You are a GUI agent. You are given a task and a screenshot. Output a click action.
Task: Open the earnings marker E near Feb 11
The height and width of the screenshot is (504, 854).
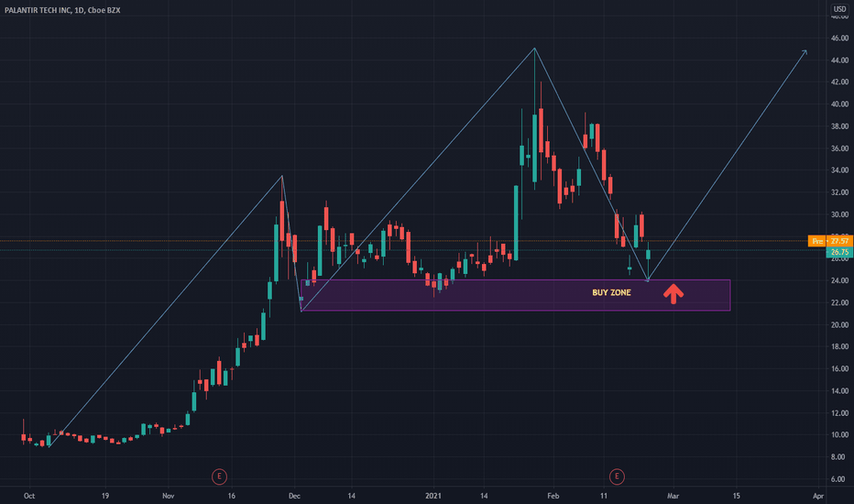(x=617, y=477)
